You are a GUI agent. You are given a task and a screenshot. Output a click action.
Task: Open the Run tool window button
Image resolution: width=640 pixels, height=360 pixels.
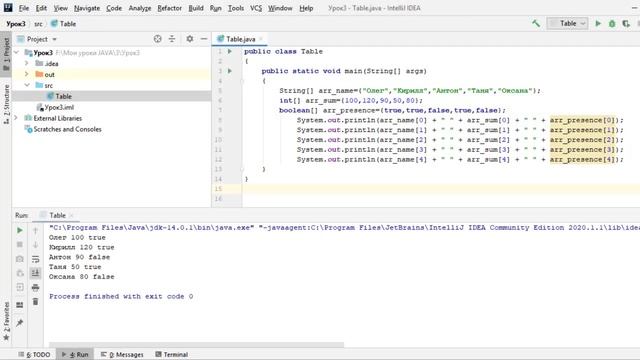point(75,354)
